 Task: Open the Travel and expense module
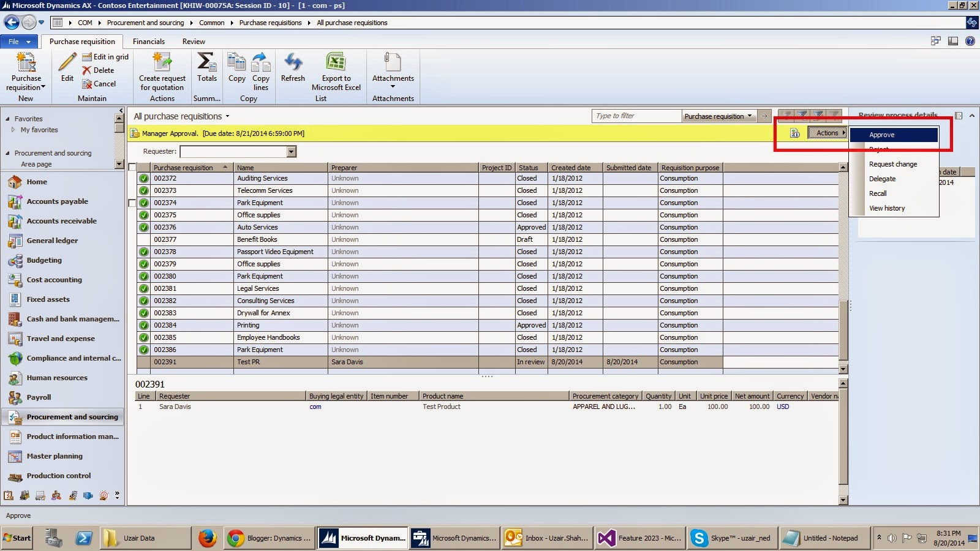(x=61, y=338)
